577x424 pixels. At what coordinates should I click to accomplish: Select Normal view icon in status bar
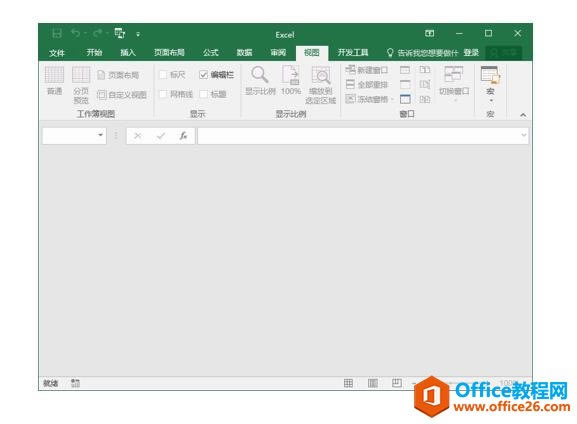[348, 383]
